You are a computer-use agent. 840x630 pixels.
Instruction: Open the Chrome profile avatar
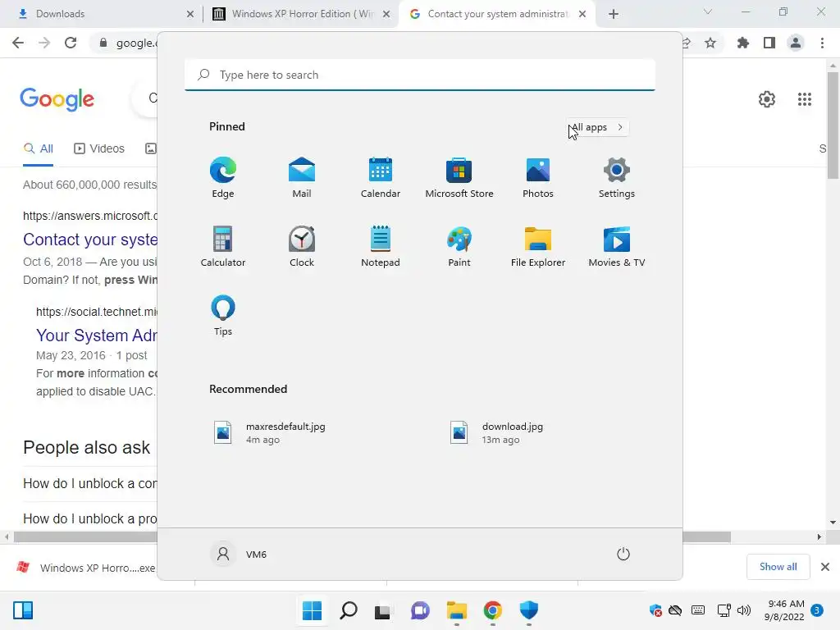pos(796,43)
